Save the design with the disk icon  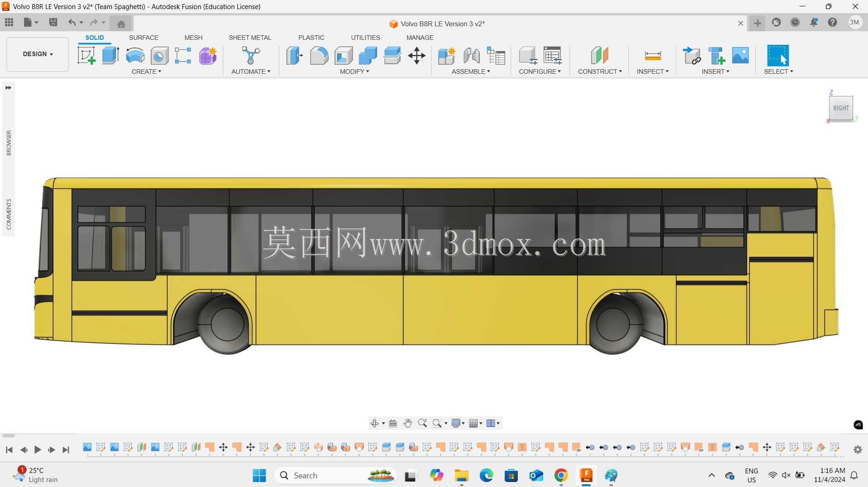53,22
